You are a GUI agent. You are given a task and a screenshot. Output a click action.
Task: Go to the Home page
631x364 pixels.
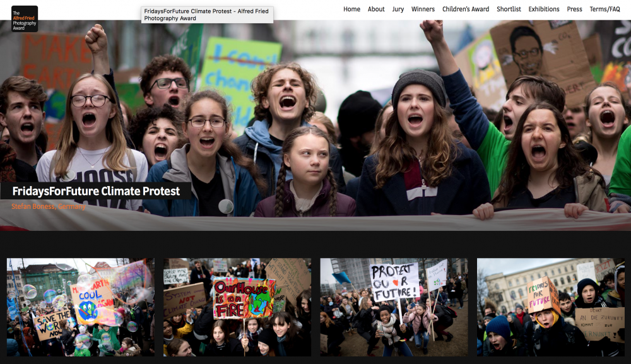point(351,9)
